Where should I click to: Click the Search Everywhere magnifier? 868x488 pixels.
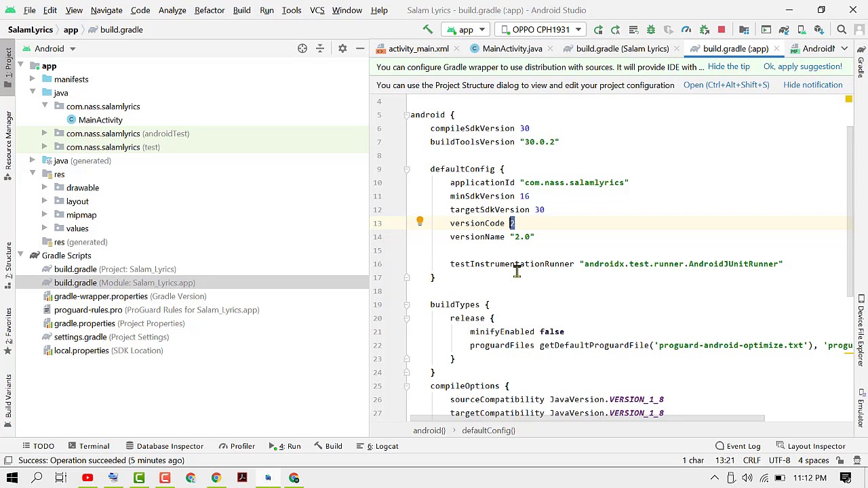tap(842, 30)
